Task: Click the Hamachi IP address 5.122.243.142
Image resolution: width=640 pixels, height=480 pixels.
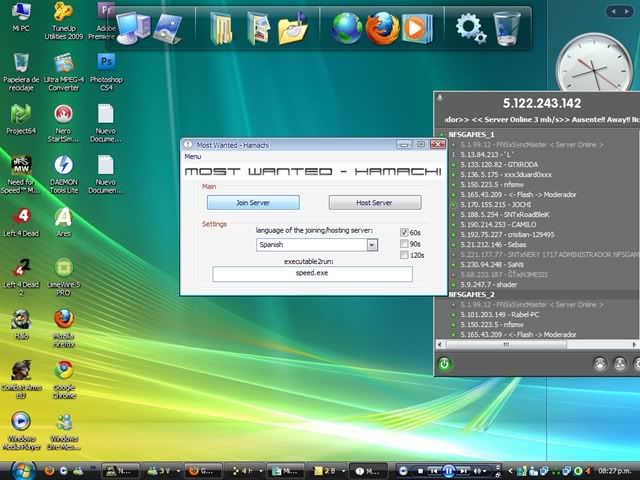Action: pyautogui.click(x=542, y=103)
